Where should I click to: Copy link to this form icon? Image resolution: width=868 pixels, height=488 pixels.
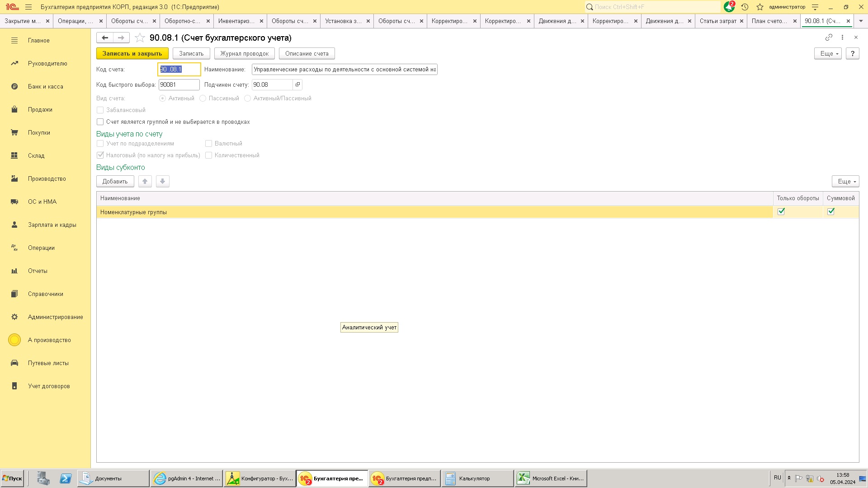click(829, 38)
